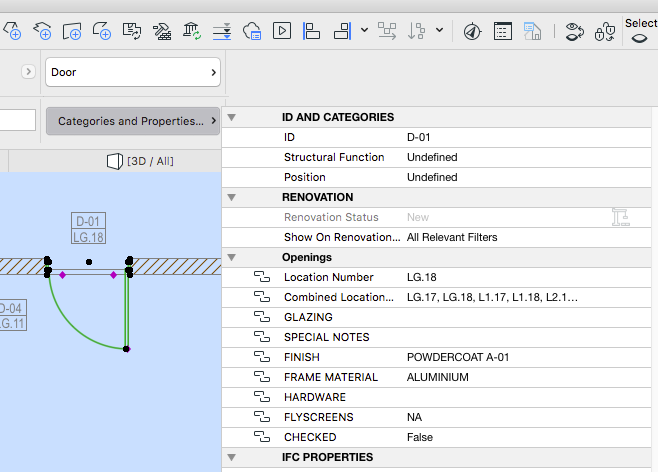Click link icon beside FRAME MATERIAL
Viewport: 658px width, 472px height.
coord(262,377)
